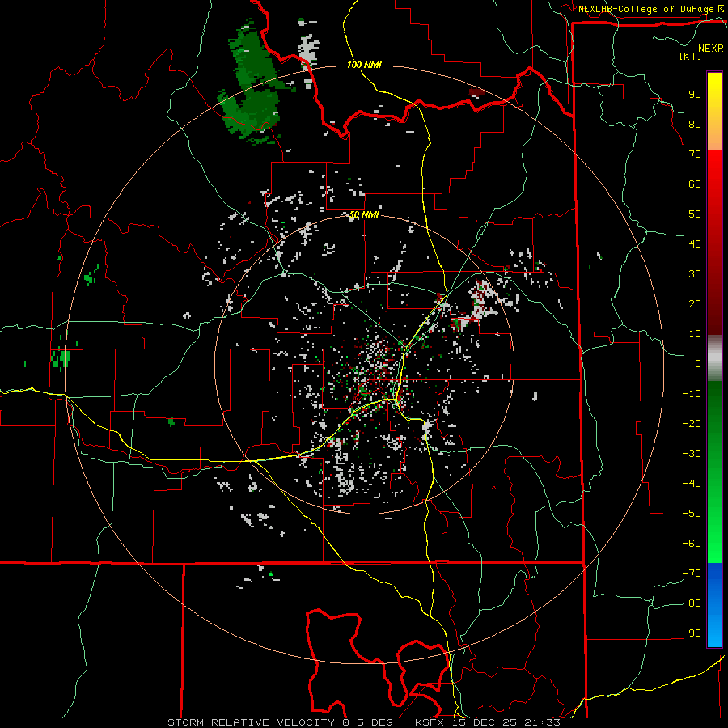Image resolution: width=728 pixels, height=728 pixels.
Task: Click the positive 90 value on velocity scale
Action: pyautogui.click(x=695, y=95)
